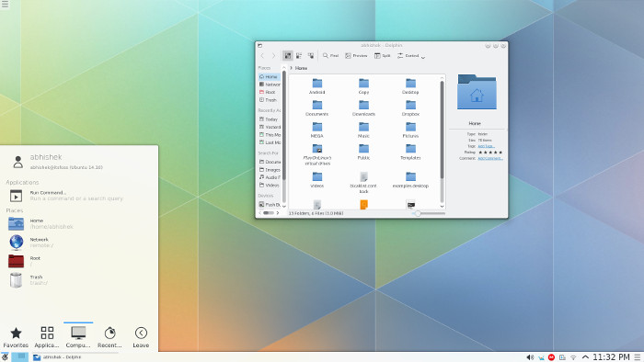
Task: Split the Dolphin view
Action: click(382, 56)
